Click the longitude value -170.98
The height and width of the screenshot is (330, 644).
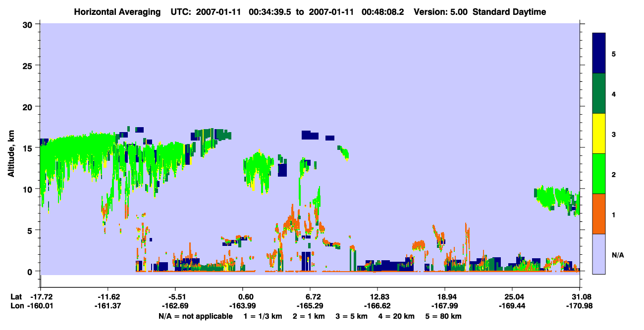[580, 306]
